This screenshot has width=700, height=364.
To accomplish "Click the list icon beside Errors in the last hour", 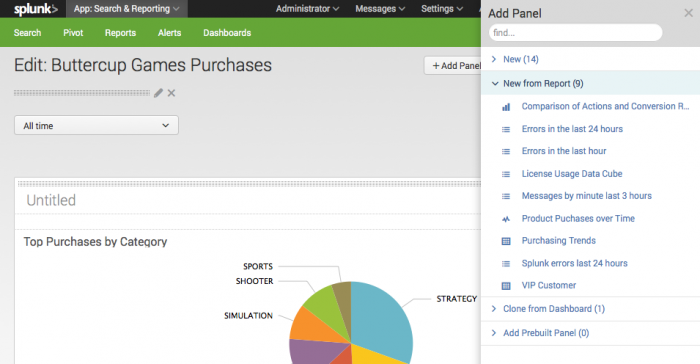I will point(506,152).
